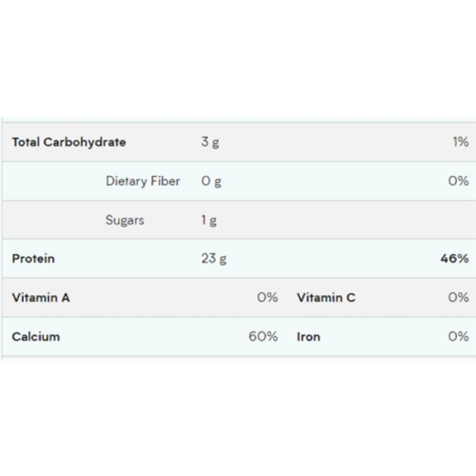
Task: Click the 60% calcium value
Action: [264, 337]
